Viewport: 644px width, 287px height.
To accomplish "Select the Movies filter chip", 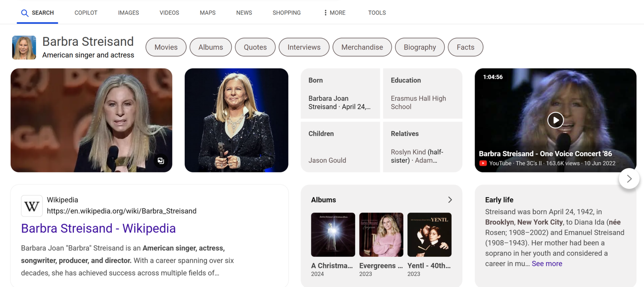I will [166, 47].
